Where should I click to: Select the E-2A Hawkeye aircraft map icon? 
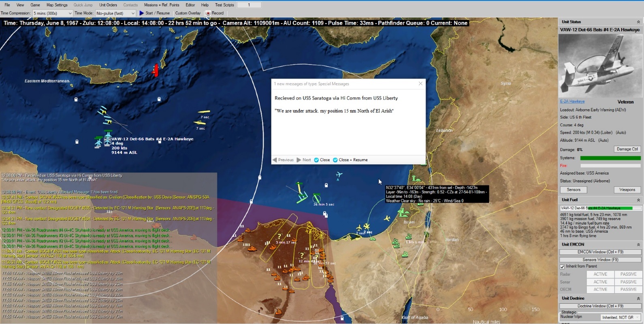pyautogui.click(x=107, y=140)
